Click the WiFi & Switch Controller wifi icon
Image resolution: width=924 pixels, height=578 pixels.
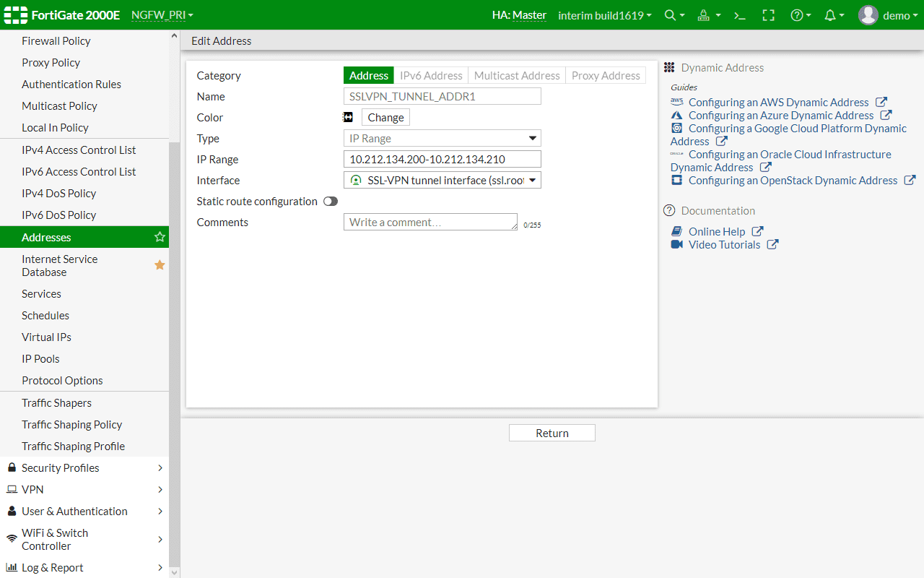tap(12, 539)
